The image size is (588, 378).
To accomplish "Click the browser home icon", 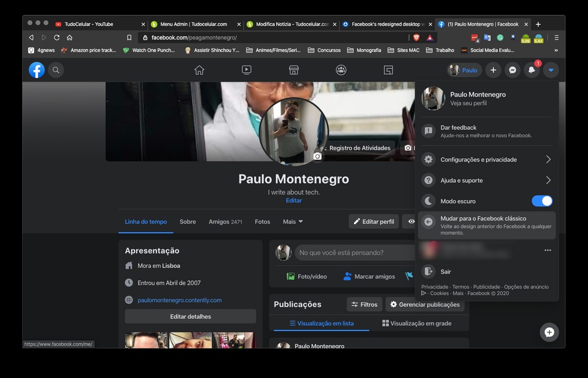I will click(x=69, y=38).
